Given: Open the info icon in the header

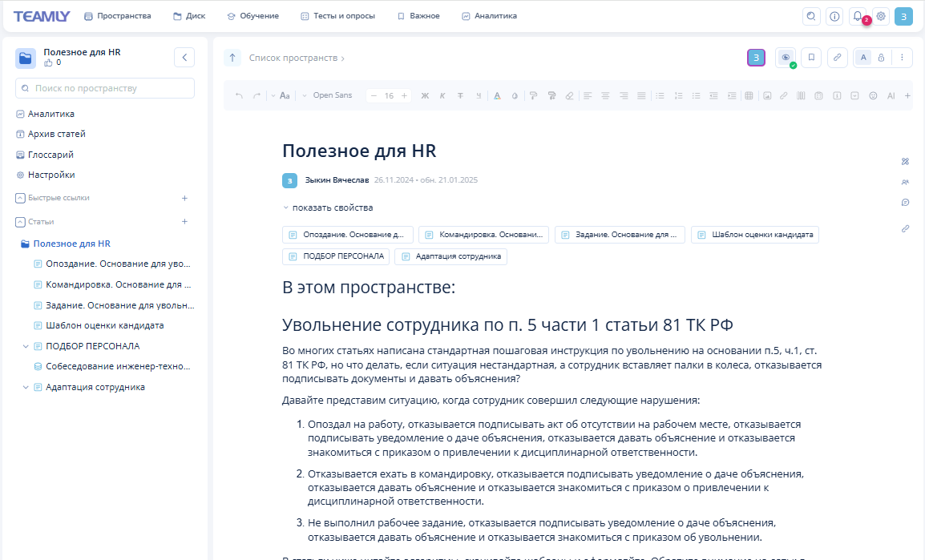Looking at the screenshot, I should [834, 17].
